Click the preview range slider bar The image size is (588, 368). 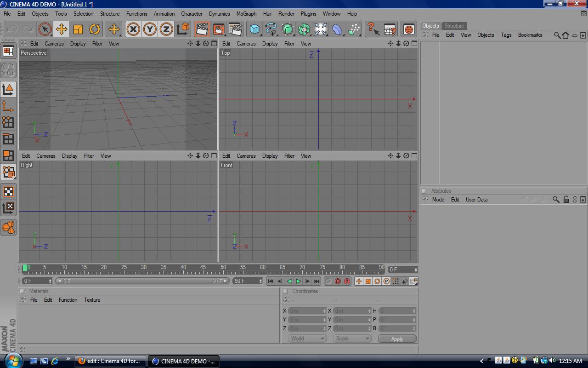[142, 281]
